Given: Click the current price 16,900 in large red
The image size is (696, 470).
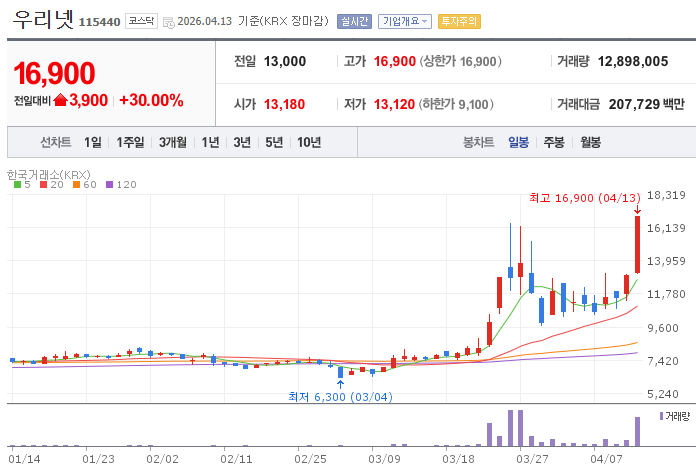Looking at the screenshot, I should pos(54,73).
